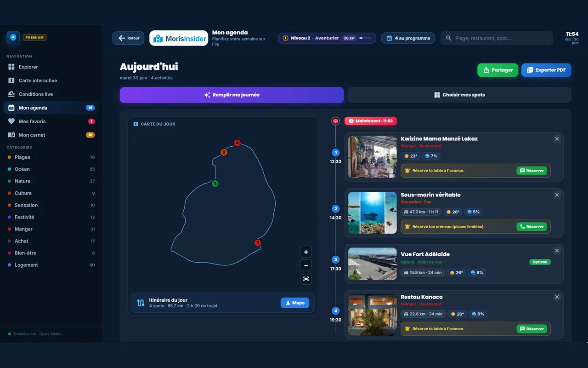Image resolution: width=588 pixels, height=368 pixels.
Task: Click red map marker number 1
Action: tap(258, 243)
